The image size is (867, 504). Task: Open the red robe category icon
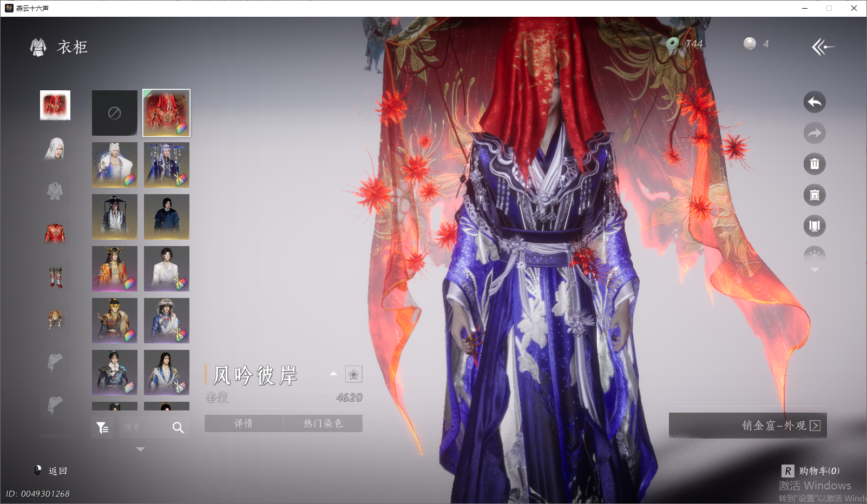pos(55,234)
